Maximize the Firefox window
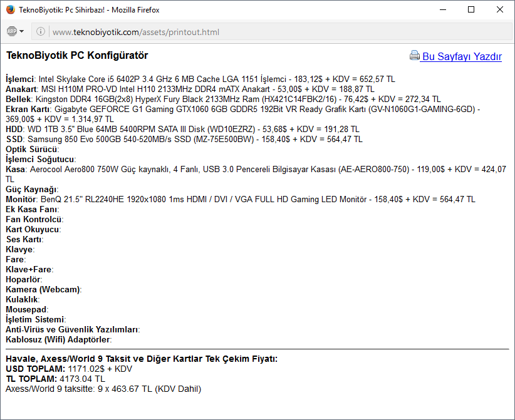515x420 pixels. 471,9
